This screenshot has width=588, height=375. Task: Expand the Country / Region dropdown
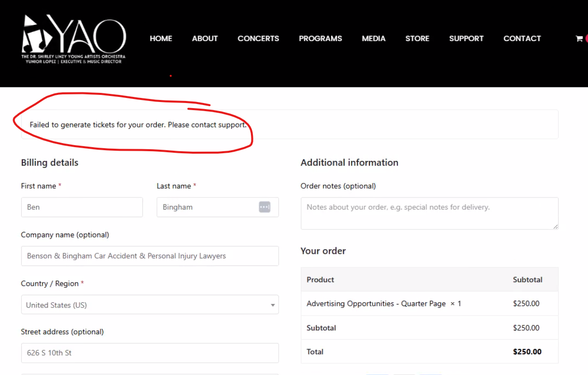(150, 305)
